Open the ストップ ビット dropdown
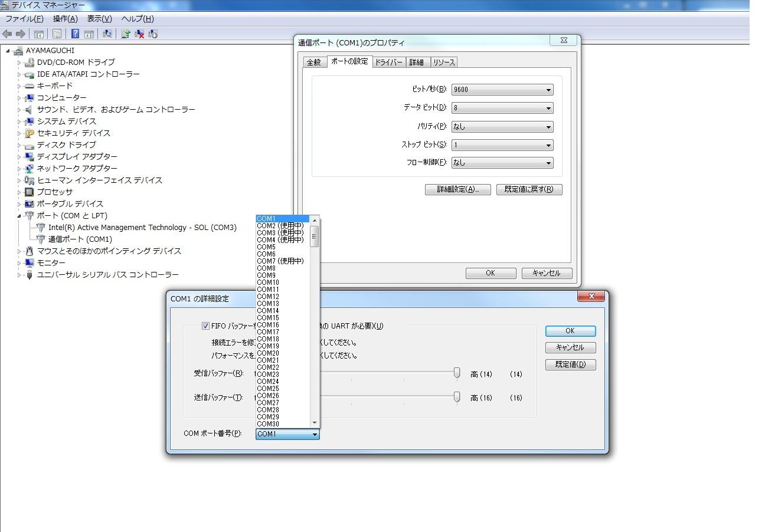 pos(502,145)
